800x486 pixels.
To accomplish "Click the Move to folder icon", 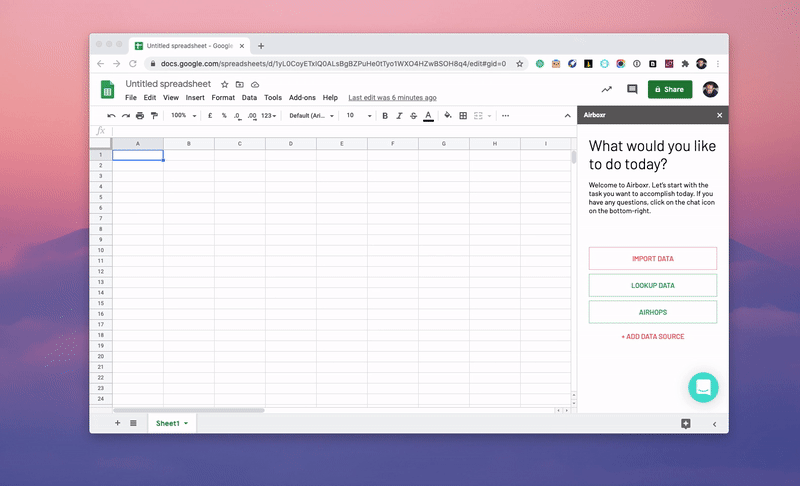I will tap(239, 84).
